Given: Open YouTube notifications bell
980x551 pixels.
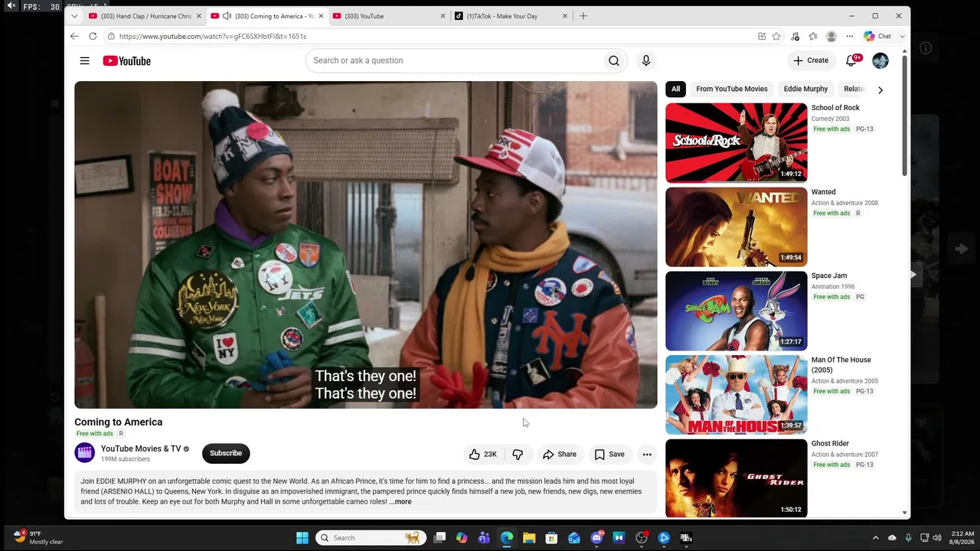Looking at the screenshot, I should 851,60.
